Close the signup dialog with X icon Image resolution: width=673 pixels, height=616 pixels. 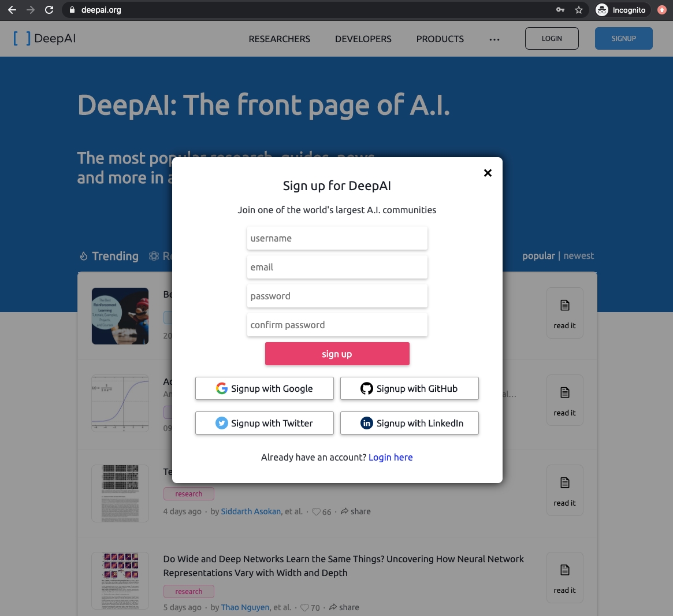pos(488,173)
